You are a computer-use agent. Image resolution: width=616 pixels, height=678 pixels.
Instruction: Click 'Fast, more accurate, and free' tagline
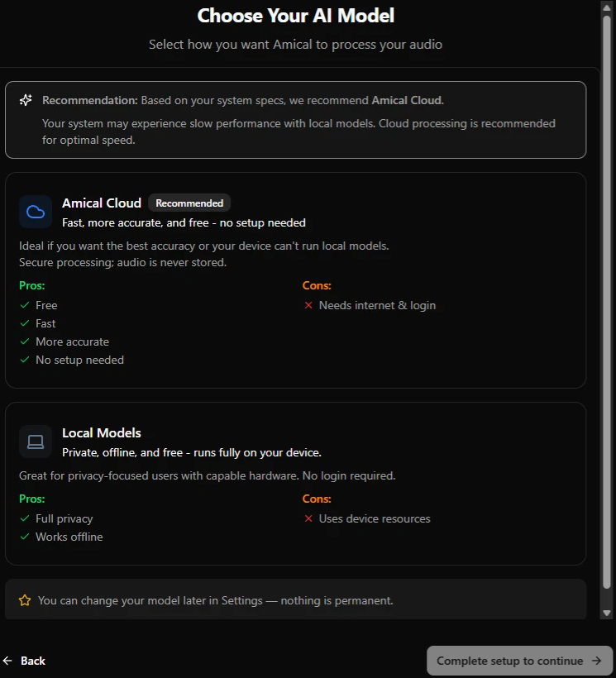coord(184,222)
